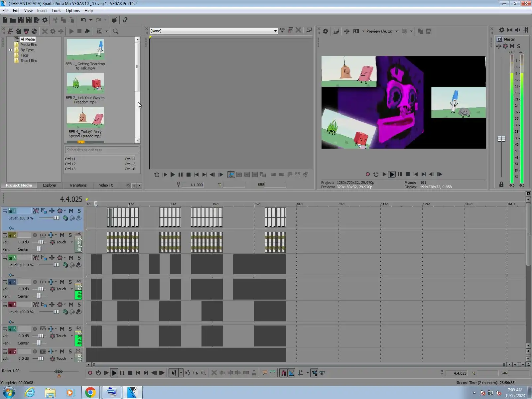The width and height of the screenshot is (532, 399).
Task: Mute audio track 2
Action: [x=62, y=235]
